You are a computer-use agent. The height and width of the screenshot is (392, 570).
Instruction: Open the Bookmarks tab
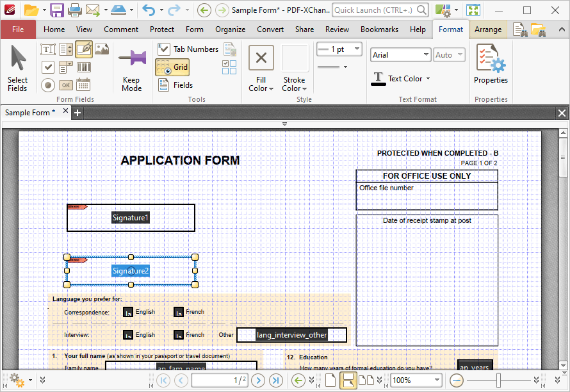click(x=379, y=29)
